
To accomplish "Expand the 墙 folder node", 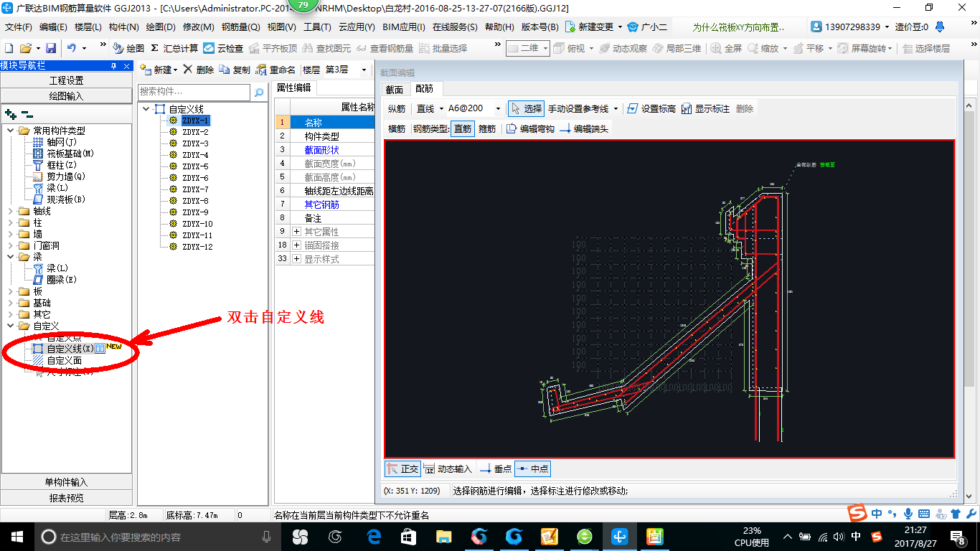I will (x=10, y=234).
